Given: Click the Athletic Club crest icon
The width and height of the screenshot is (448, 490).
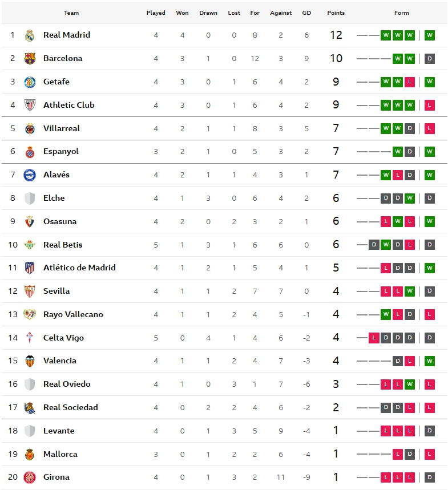Looking at the screenshot, I should click(30, 105).
